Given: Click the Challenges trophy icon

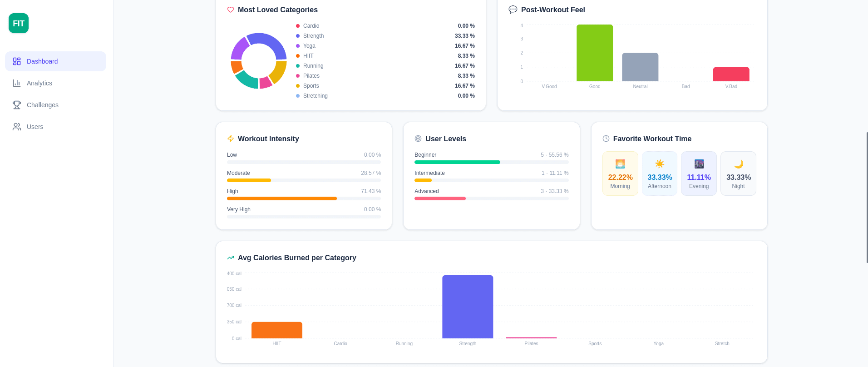Looking at the screenshot, I should (x=17, y=105).
